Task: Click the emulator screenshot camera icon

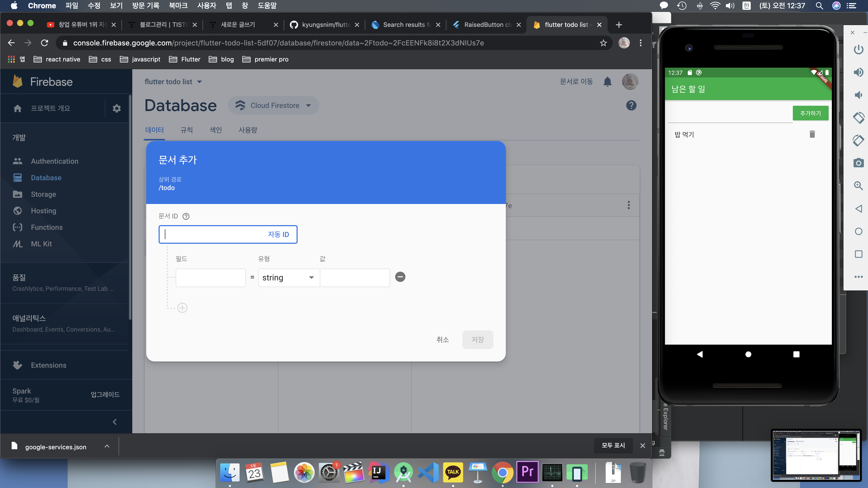Action: point(858,163)
